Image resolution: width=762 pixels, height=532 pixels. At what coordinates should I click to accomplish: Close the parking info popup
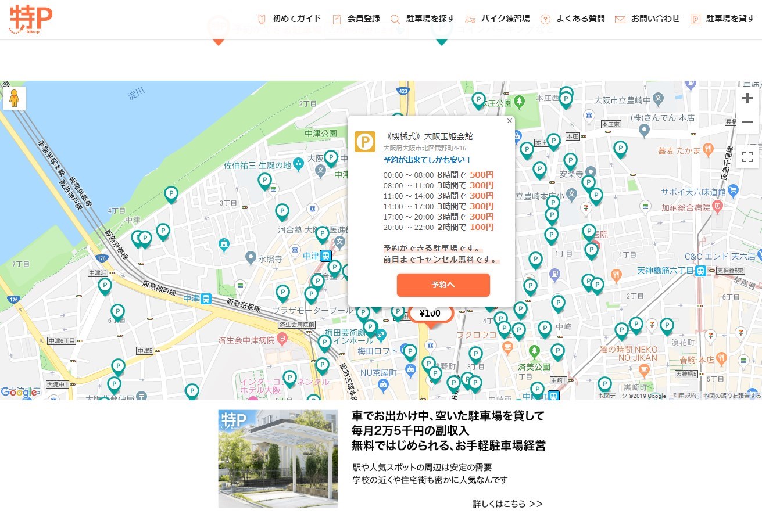coord(510,121)
